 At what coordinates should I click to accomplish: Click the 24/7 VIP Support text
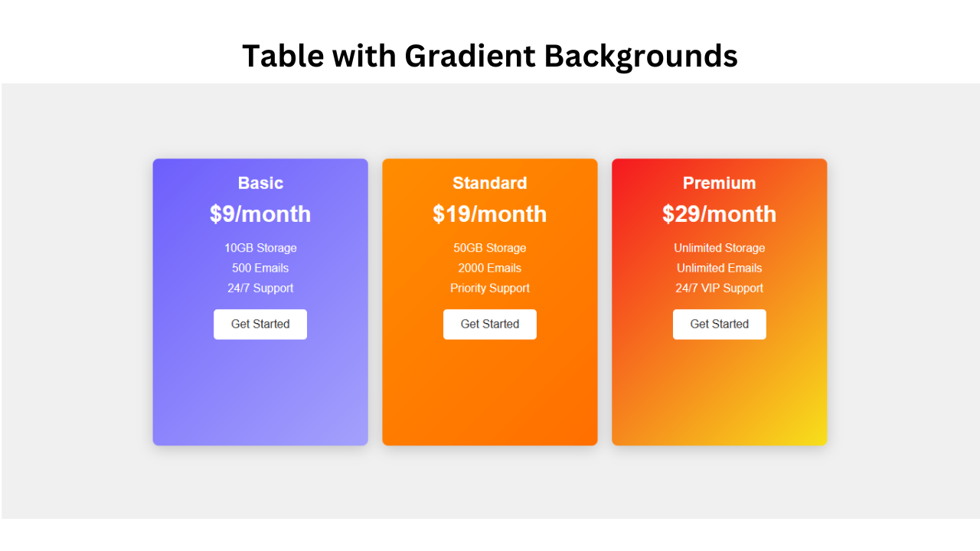tap(719, 289)
